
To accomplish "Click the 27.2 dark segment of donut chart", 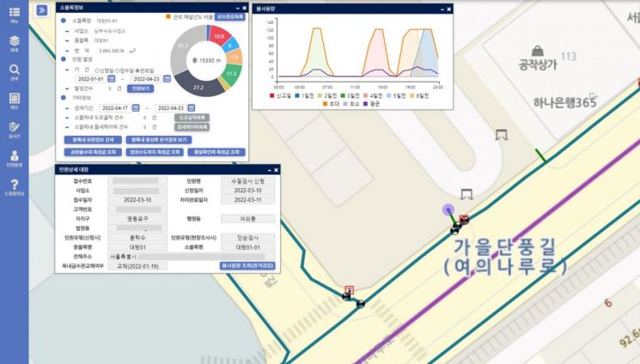I will pos(198,87).
